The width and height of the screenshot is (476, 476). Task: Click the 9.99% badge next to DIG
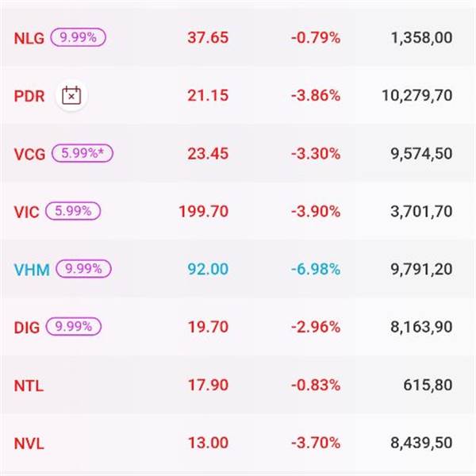coord(73,328)
